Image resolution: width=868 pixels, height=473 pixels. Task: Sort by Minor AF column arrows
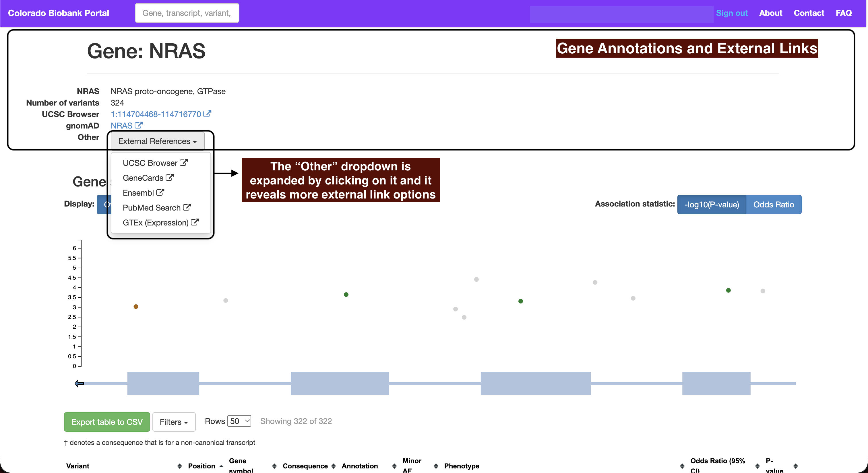pyautogui.click(x=436, y=466)
